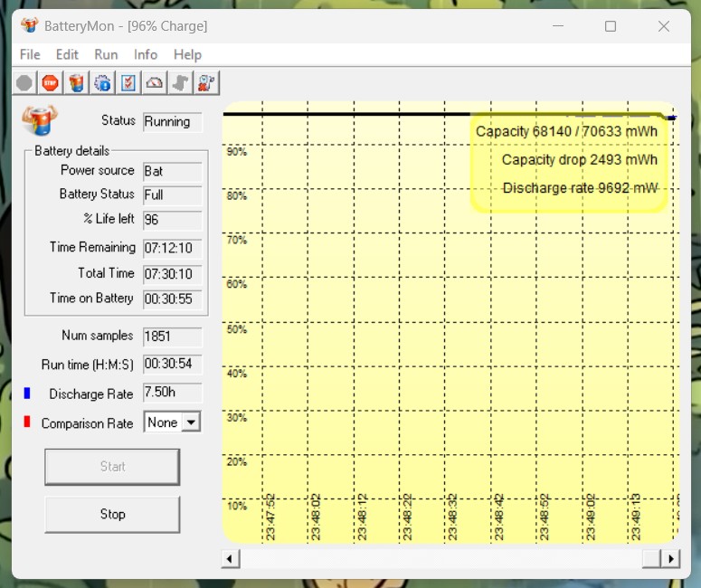This screenshot has width=701, height=588.
Task: Click the horizontal scrollbar thumb under graph
Action: 651,559
